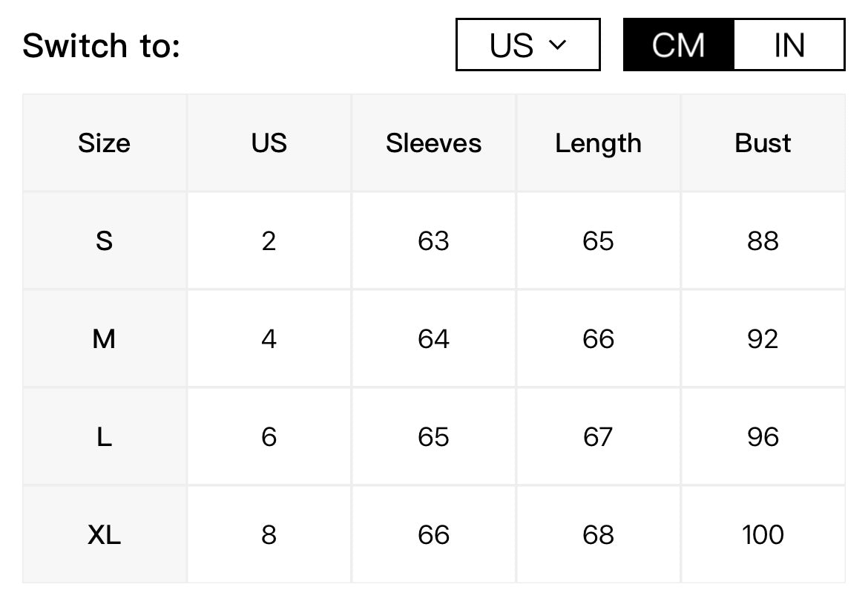The image size is (868, 590).
Task: Select the XL size row label
Action: tap(104, 534)
